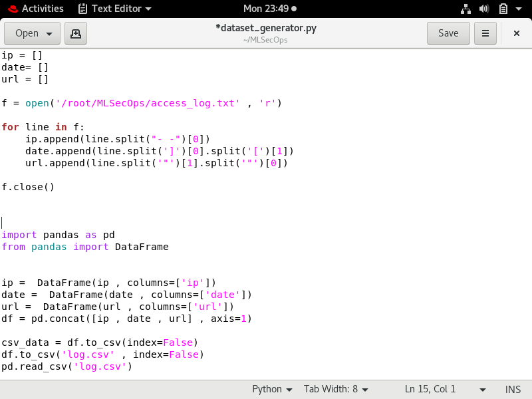The height and width of the screenshot is (399, 532).
Task: Click the access_log.txt path string
Action: pos(148,103)
